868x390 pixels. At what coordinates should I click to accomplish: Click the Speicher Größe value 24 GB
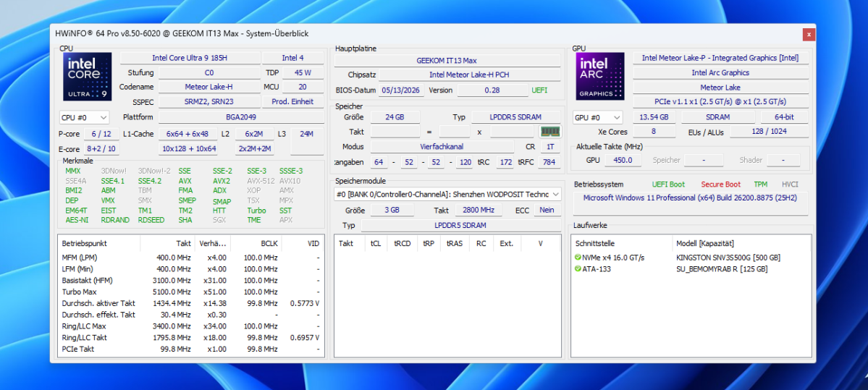point(395,116)
